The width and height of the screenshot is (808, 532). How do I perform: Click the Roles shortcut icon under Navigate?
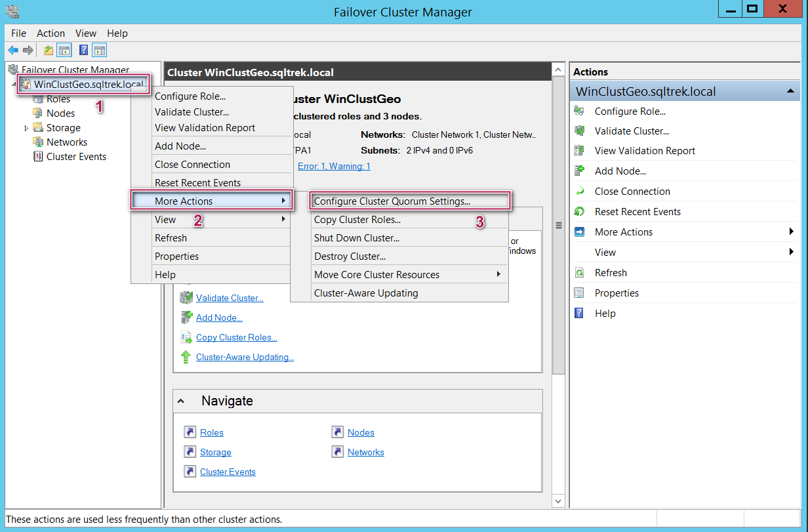pyautogui.click(x=190, y=432)
